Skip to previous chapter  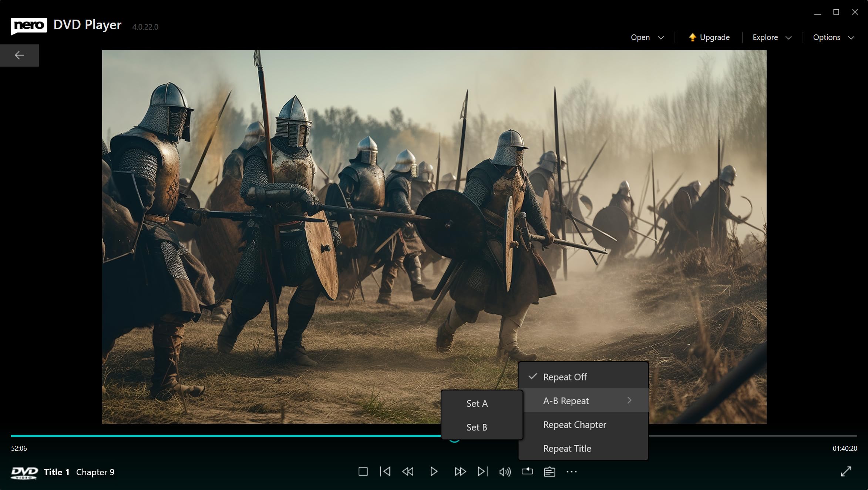pyautogui.click(x=385, y=471)
